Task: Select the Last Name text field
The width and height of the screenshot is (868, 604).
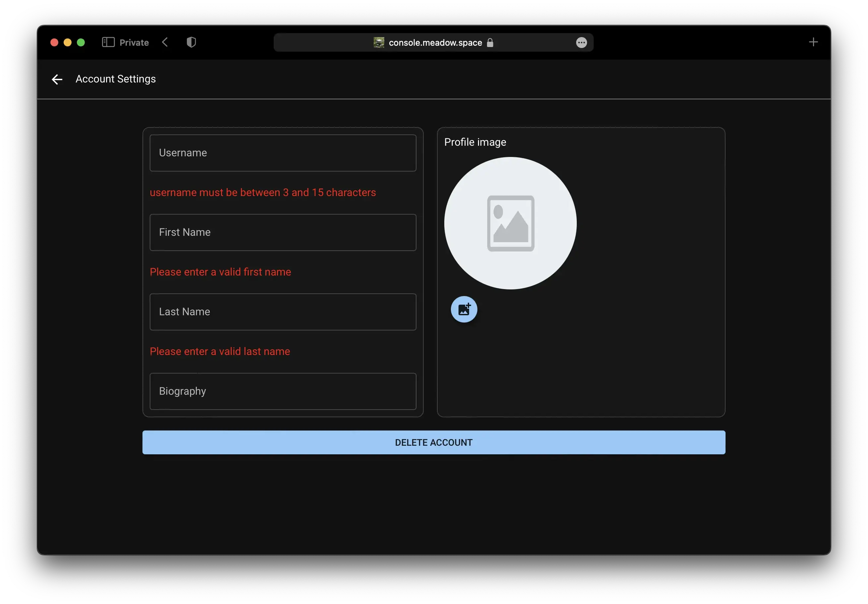Action: (x=283, y=312)
